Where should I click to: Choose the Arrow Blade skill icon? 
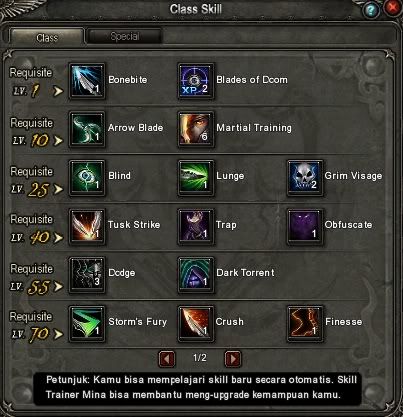(87, 129)
